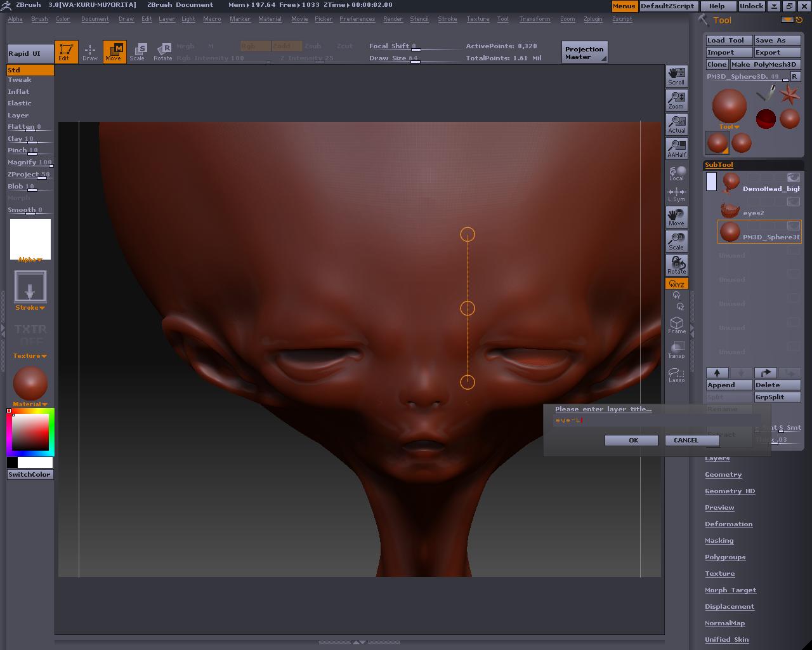Open the Projection Master button

click(x=584, y=53)
